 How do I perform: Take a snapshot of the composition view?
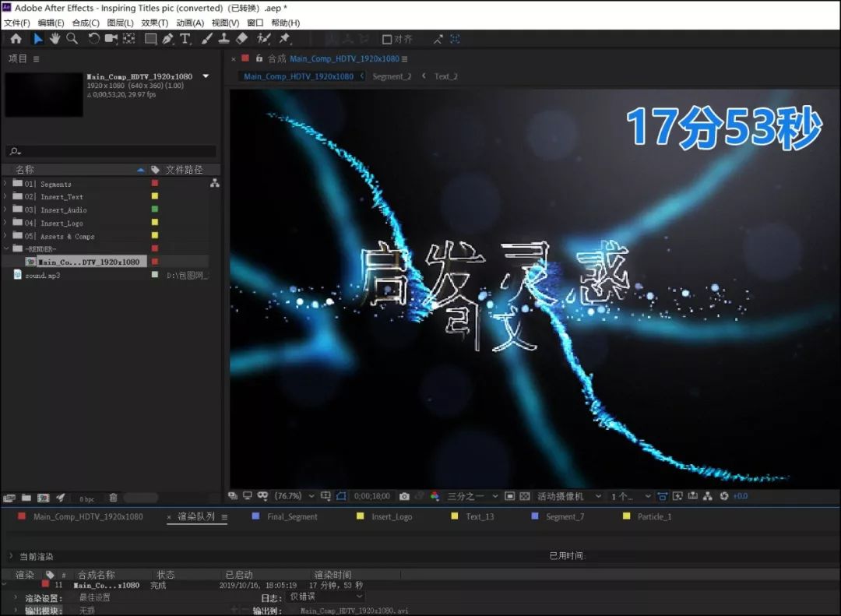tap(405, 496)
